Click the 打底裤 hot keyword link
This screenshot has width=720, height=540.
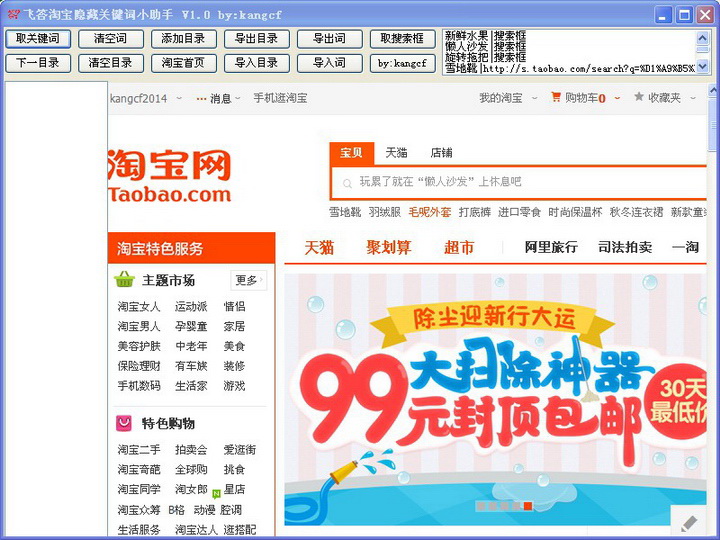point(475,212)
